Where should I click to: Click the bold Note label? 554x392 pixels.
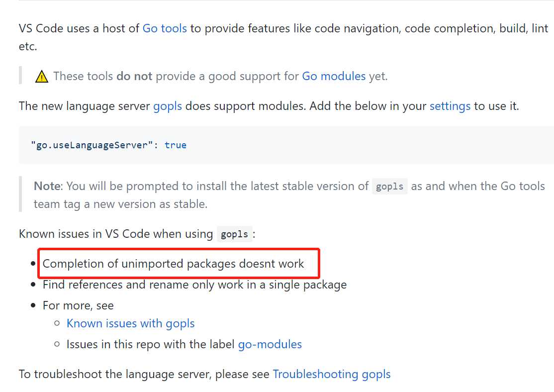click(48, 186)
